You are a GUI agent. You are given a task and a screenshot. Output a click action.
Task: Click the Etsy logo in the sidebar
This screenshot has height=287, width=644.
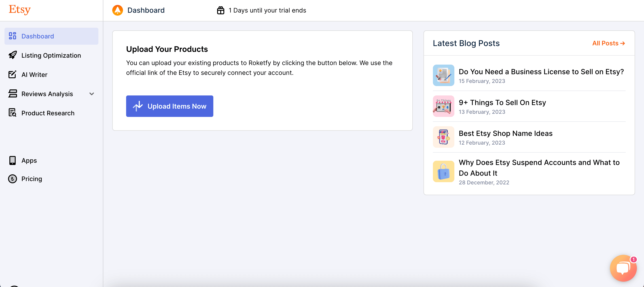click(19, 10)
